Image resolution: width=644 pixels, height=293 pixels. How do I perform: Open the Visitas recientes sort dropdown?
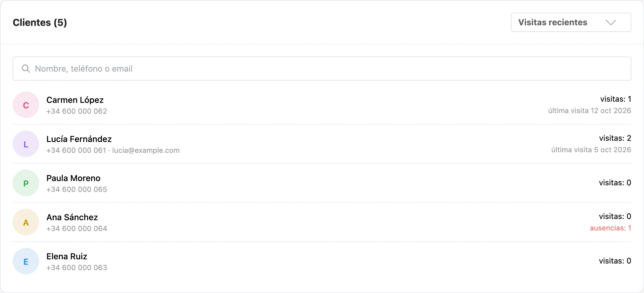pos(571,22)
